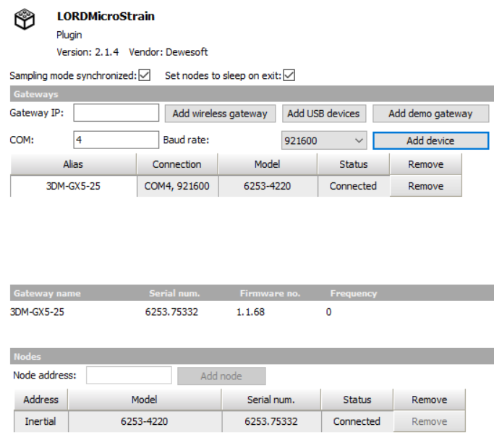Click Add USB devices button
This screenshot has height=448, width=494.
[323, 114]
